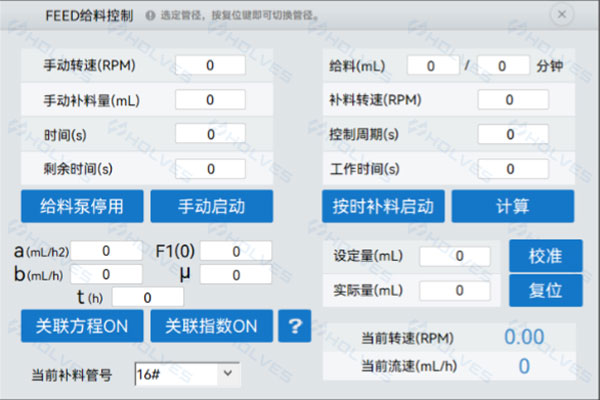This screenshot has width=600, height=400.
Task: Open the 当前补料管号 dropdown showing 16#
Action: click(189, 374)
